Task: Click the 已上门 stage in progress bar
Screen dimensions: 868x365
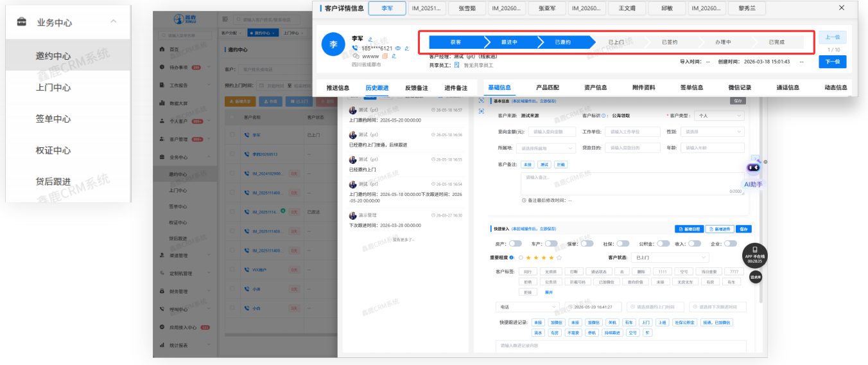Action: tap(616, 42)
